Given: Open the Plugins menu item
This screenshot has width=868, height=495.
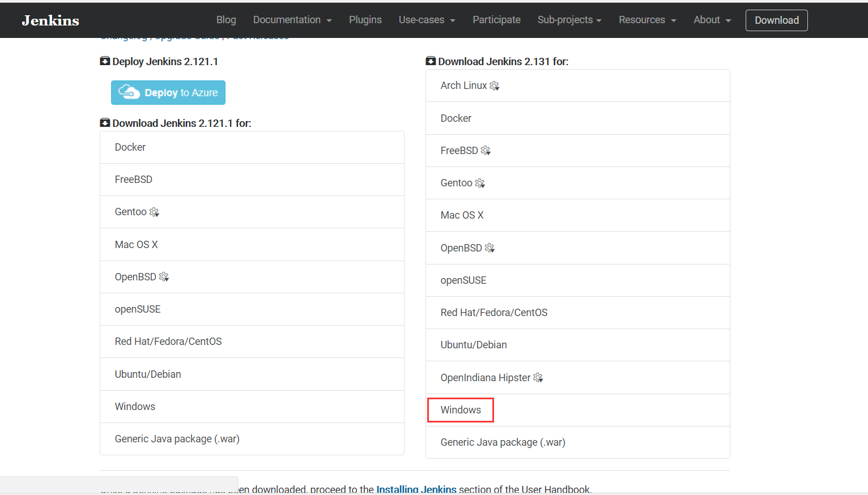Looking at the screenshot, I should (365, 20).
